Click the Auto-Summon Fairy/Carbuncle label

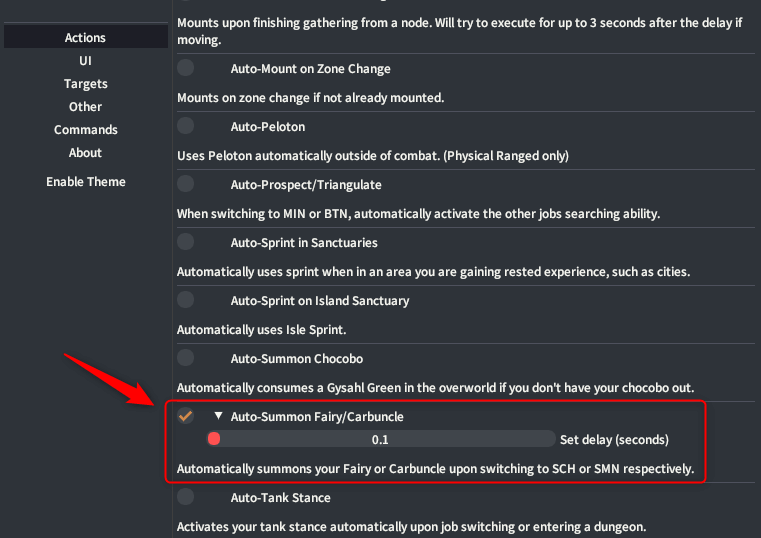(x=317, y=416)
